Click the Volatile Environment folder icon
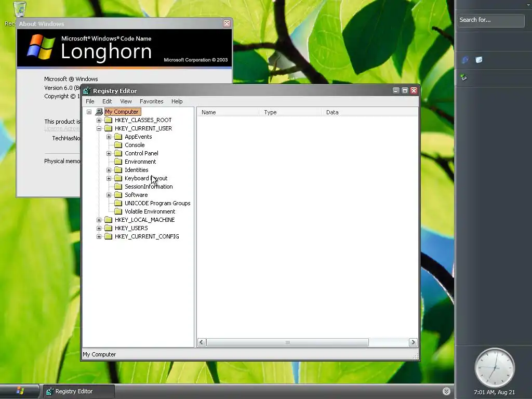The height and width of the screenshot is (399, 532). (118, 211)
